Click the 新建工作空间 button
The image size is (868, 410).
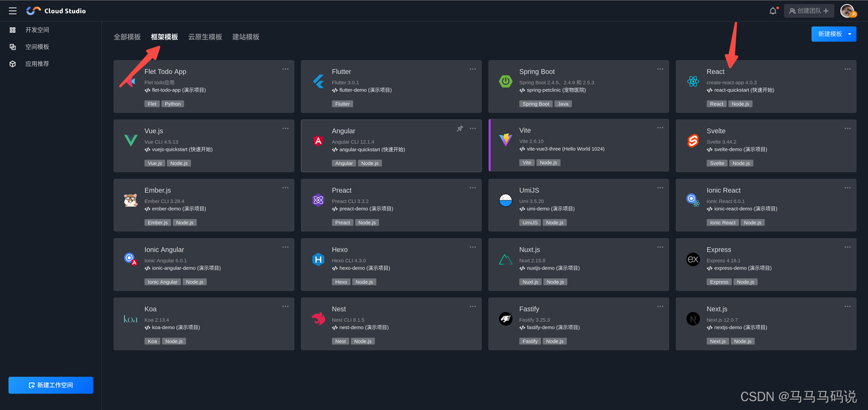[x=51, y=385]
